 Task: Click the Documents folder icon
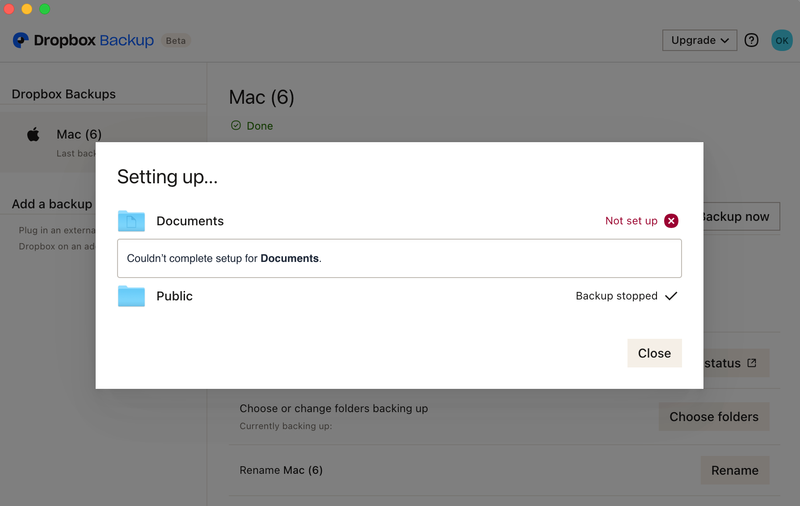point(131,221)
